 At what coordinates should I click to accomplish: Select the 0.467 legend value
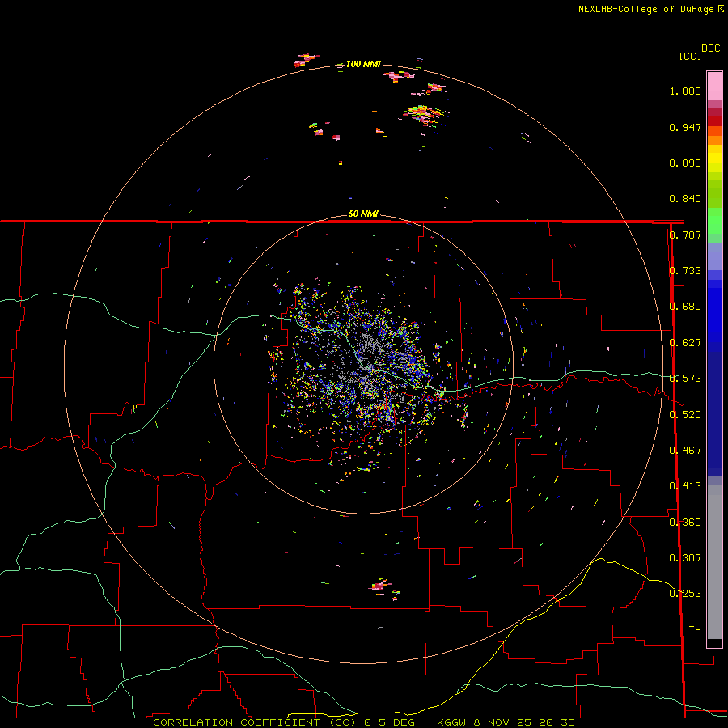[x=685, y=451]
